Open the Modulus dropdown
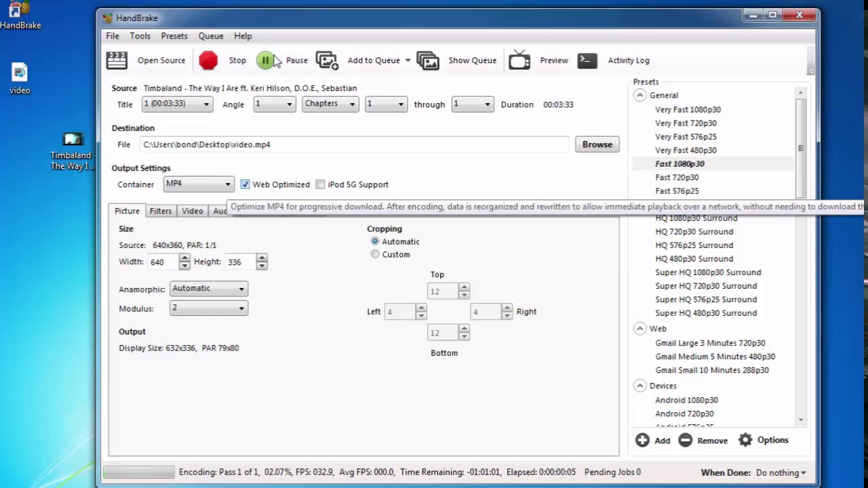This screenshot has width=868, height=488. pos(208,308)
